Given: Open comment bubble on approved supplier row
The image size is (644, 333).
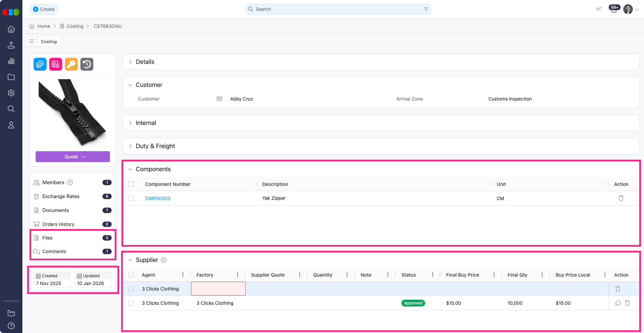Looking at the screenshot, I should (618, 303).
